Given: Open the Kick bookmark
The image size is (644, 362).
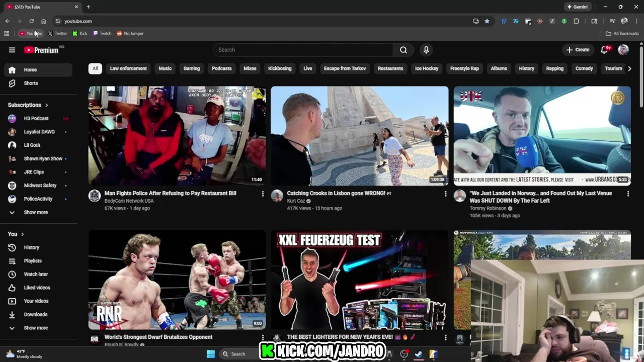Looking at the screenshot, I should 80,34.
